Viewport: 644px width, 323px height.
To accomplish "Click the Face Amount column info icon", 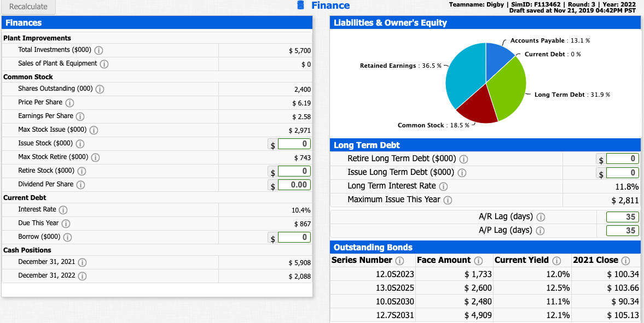I will [x=480, y=260].
